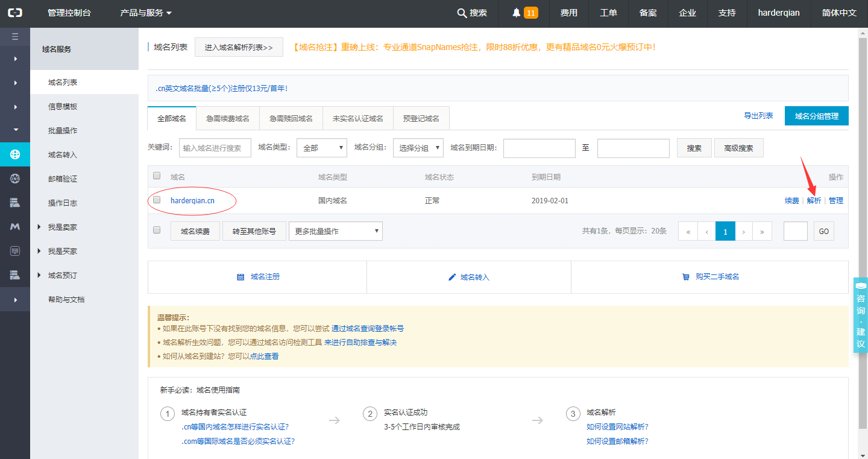
Task: Tick the select-all checkbox in table header
Action: 157,176
